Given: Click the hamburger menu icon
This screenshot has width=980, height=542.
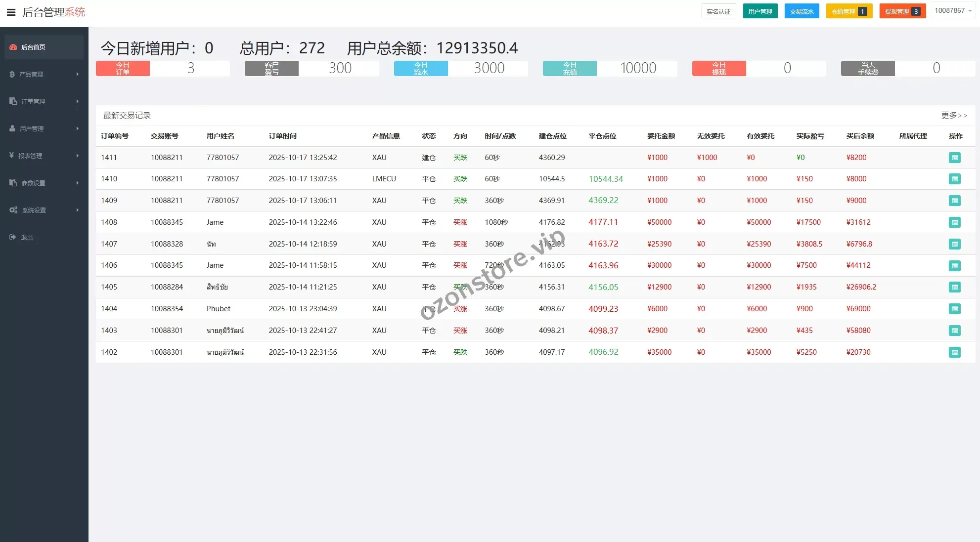Looking at the screenshot, I should [x=11, y=12].
